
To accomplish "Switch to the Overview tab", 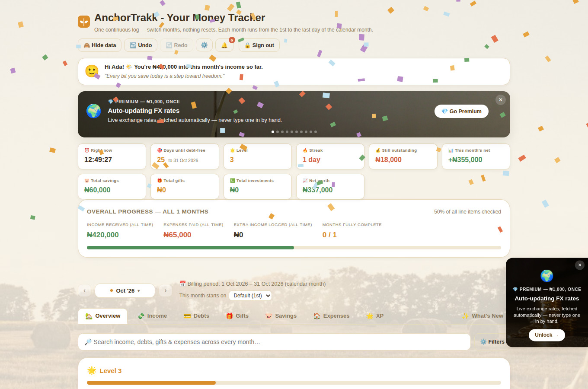I will tap(103, 316).
